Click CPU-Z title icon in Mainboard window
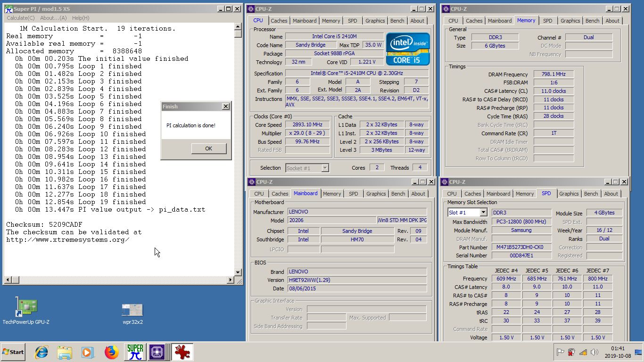644x362 pixels. click(252, 181)
